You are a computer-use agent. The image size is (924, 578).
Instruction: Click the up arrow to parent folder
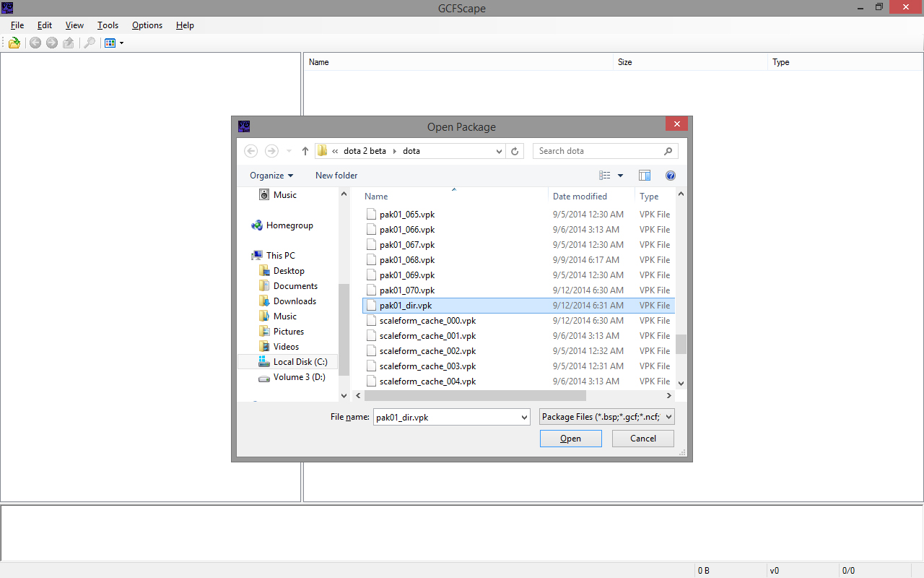(305, 151)
